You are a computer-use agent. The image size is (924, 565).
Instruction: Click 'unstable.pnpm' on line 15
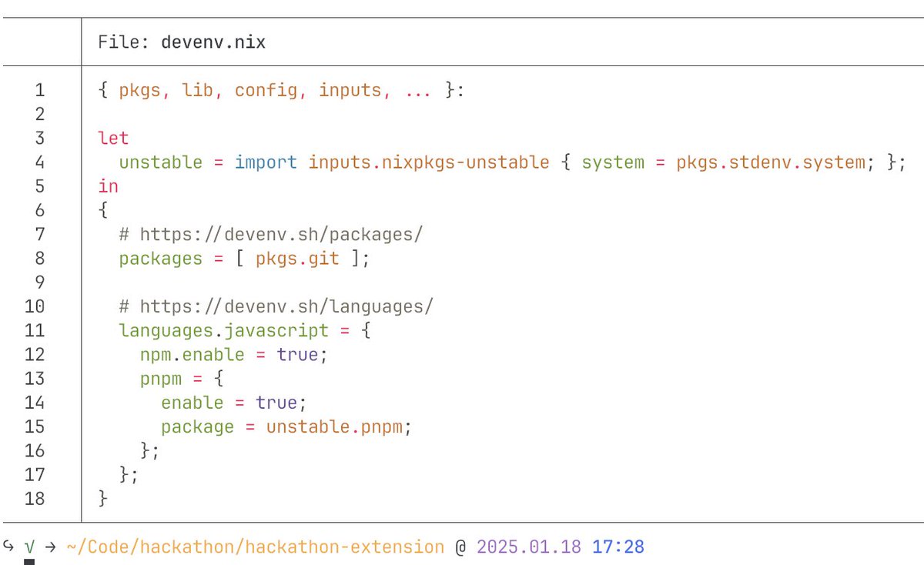pyautogui.click(x=334, y=426)
